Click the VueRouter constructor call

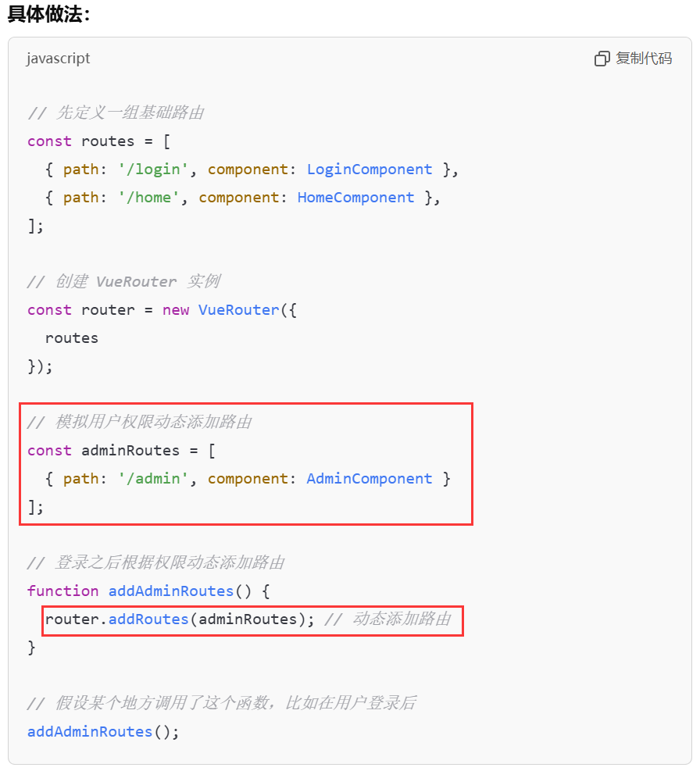[x=238, y=310]
